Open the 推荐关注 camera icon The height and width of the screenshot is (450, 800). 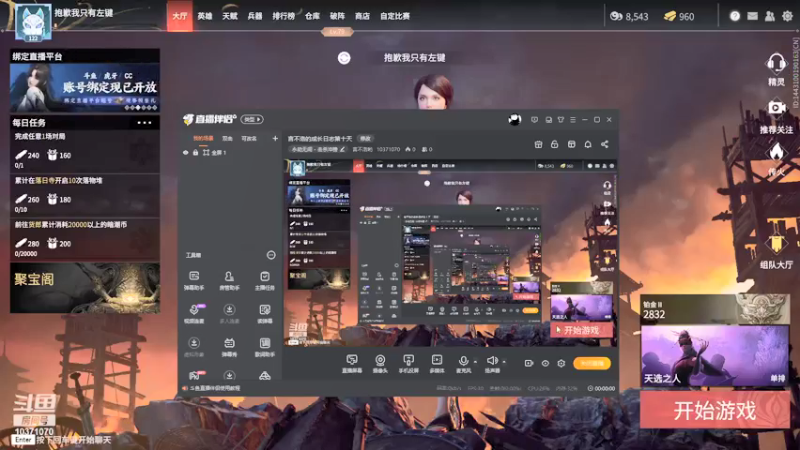[776, 108]
